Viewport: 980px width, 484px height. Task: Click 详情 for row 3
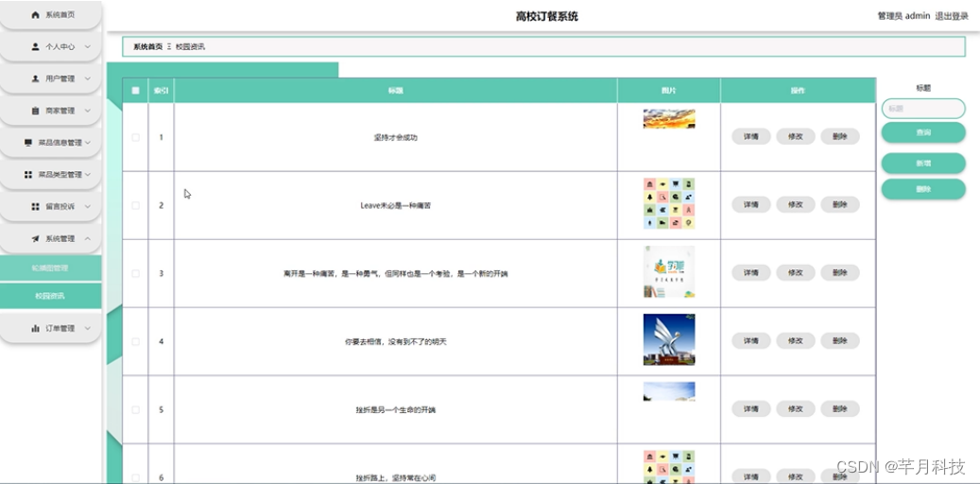pyautogui.click(x=750, y=272)
